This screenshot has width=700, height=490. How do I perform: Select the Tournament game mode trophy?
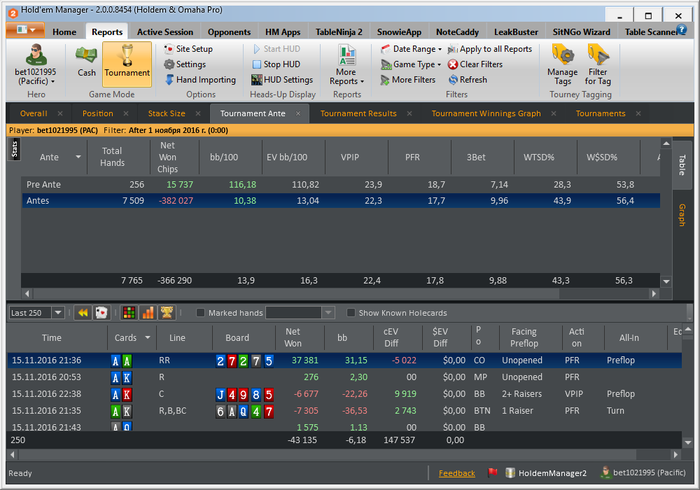click(127, 64)
